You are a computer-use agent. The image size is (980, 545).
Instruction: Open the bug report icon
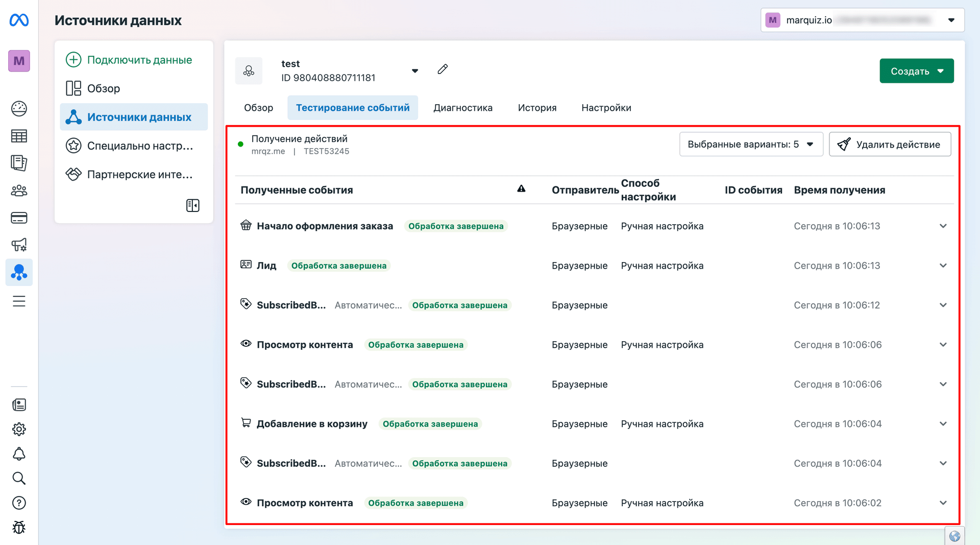point(19,527)
